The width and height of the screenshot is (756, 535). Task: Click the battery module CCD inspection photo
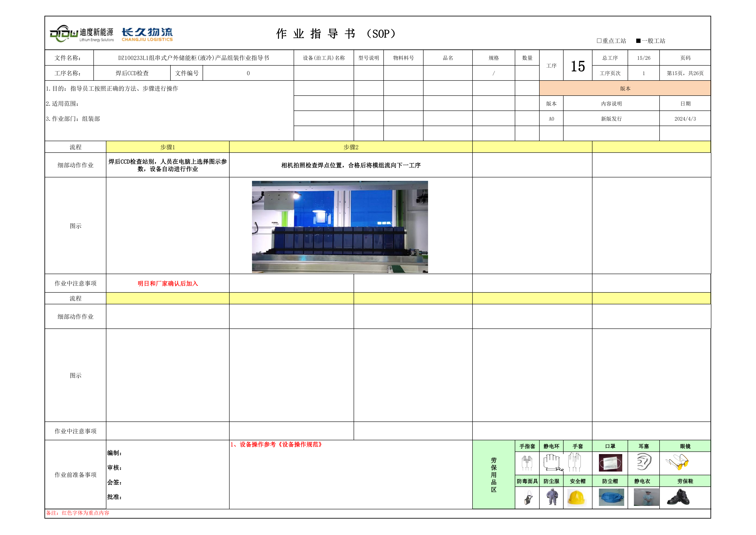(340, 227)
